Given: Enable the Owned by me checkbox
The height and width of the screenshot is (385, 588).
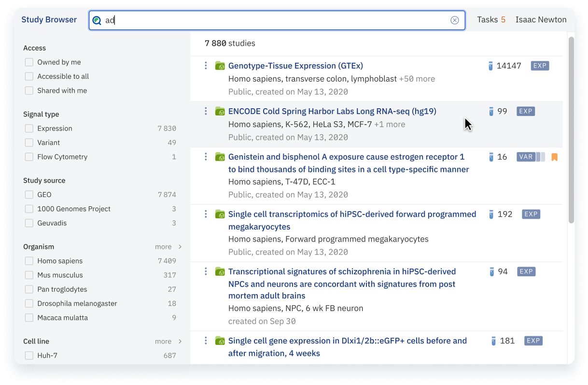Looking at the screenshot, I should [x=29, y=62].
